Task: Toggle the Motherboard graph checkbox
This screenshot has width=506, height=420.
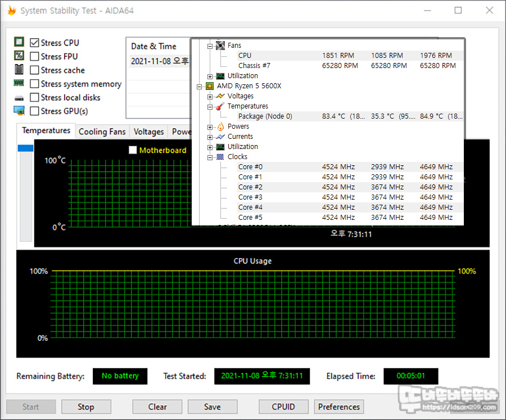Action: pos(133,150)
